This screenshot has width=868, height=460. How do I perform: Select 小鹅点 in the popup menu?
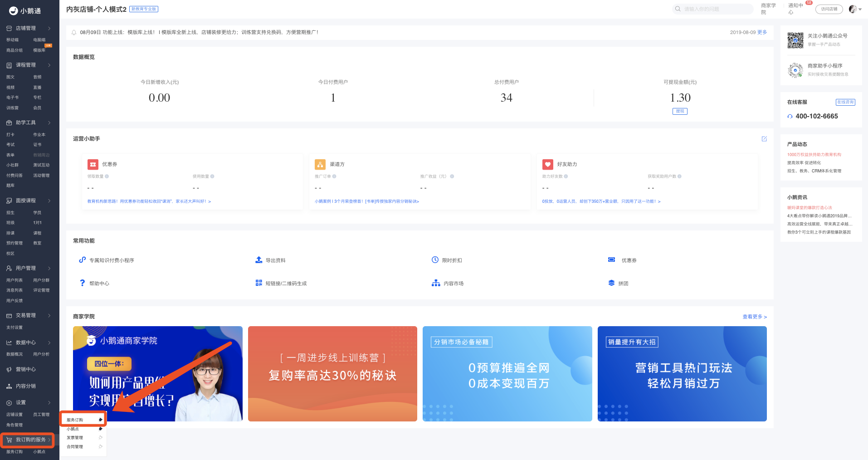pos(73,429)
